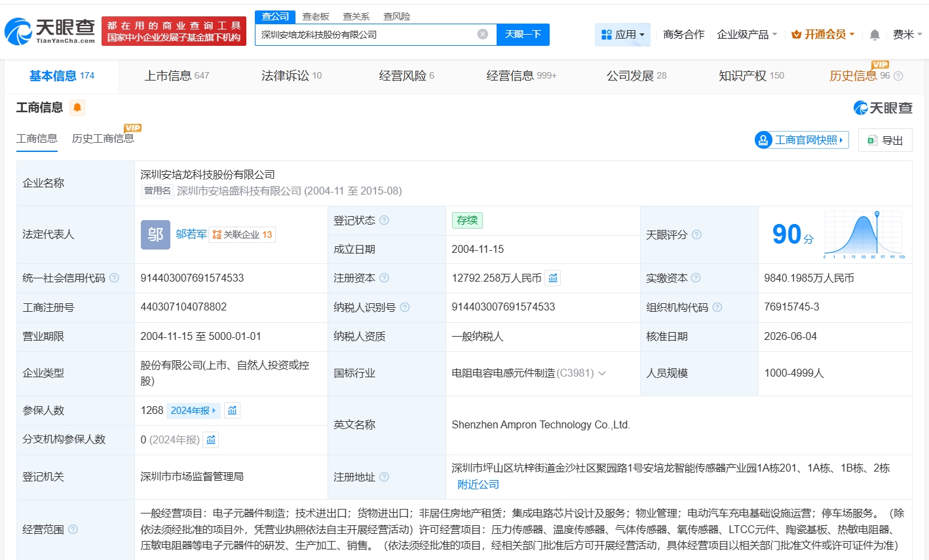This screenshot has height=560, width=929.
Task: Switch to the 查关系 search tab
Action: (356, 16)
